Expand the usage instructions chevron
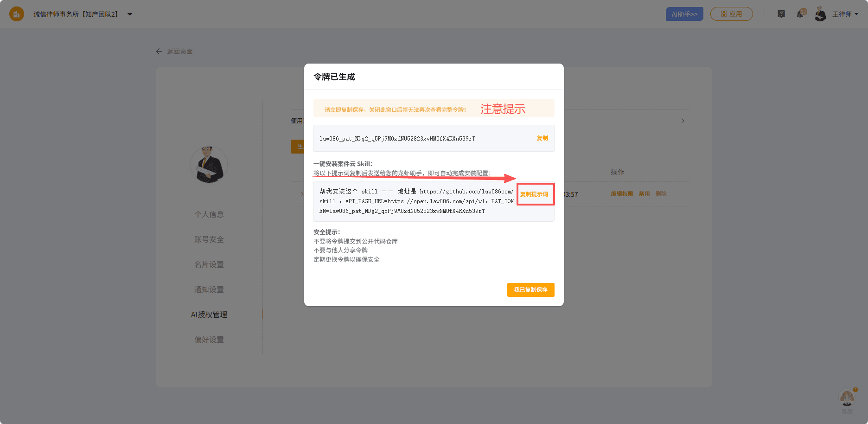The width and height of the screenshot is (868, 424). [683, 121]
